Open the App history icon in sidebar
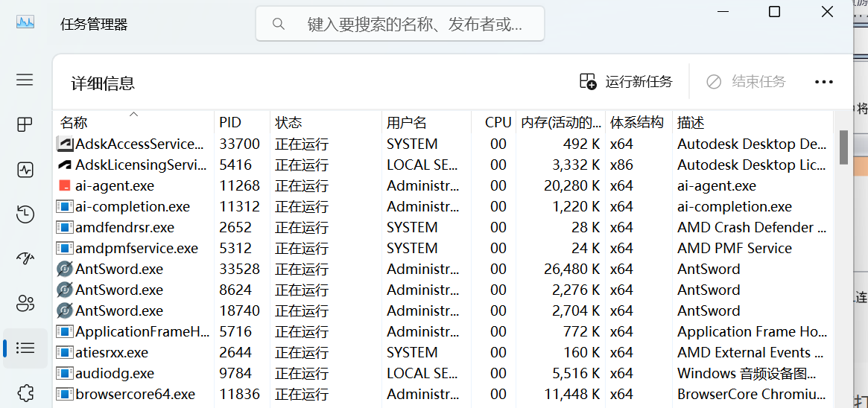Screen dimensions: 868x408 (25, 214)
